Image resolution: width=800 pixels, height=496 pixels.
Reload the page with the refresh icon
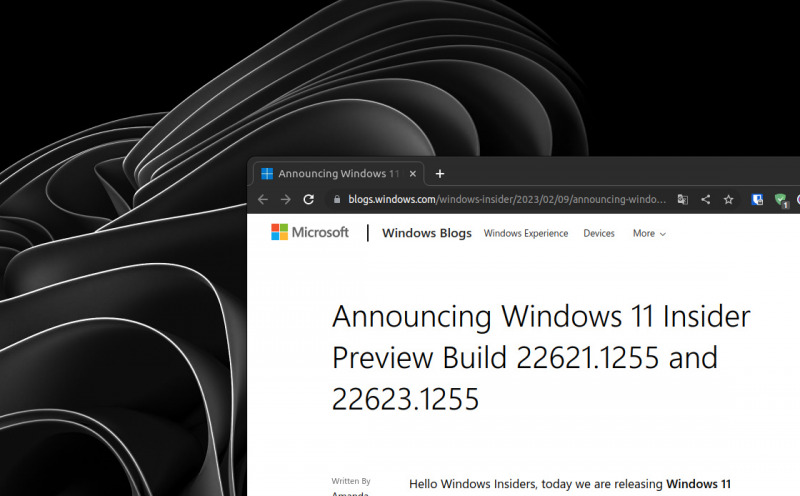click(x=309, y=200)
